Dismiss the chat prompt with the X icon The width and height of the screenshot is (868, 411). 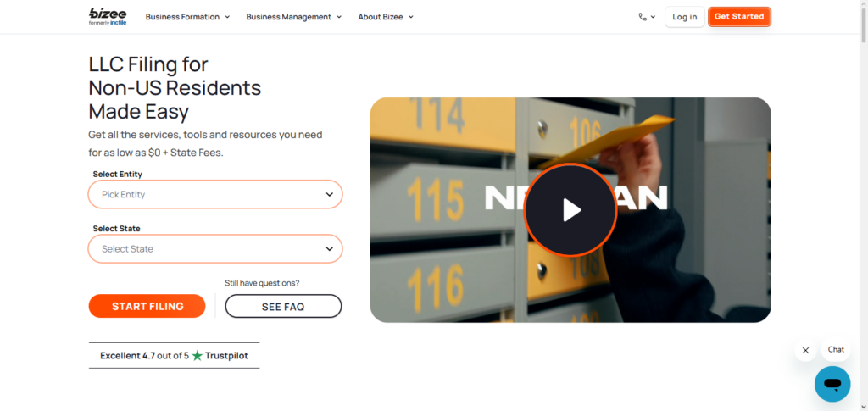tap(805, 350)
